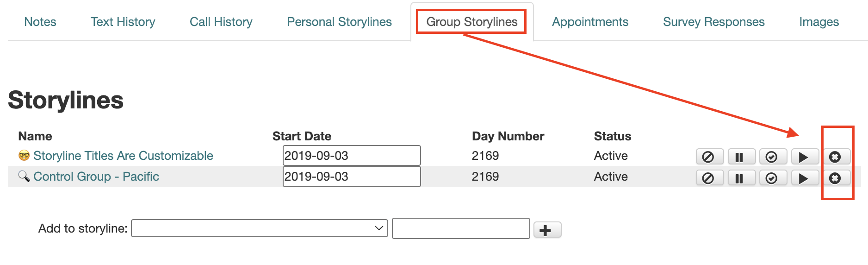The image size is (868, 265).
Task: Open the Control Group - Pacific link
Action: [96, 177]
